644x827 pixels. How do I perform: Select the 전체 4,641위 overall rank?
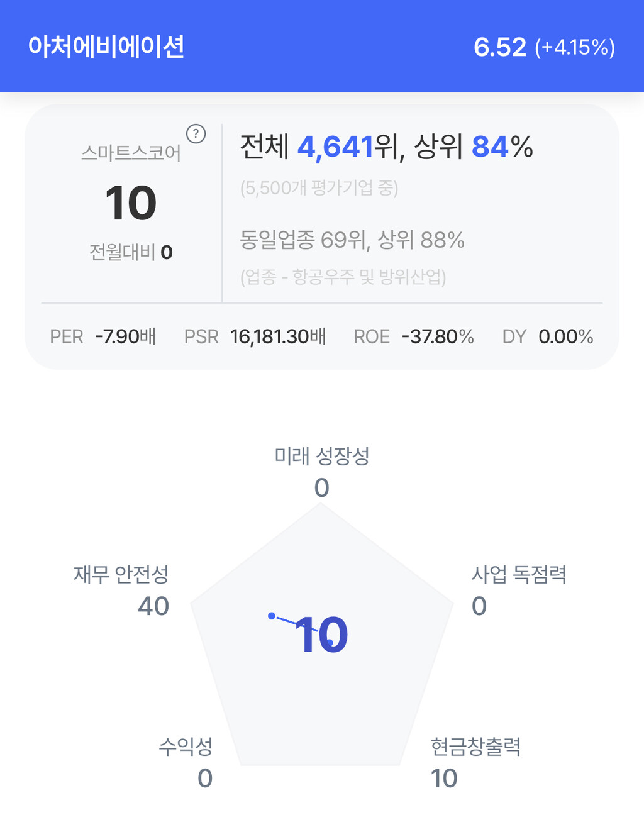point(321,147)
